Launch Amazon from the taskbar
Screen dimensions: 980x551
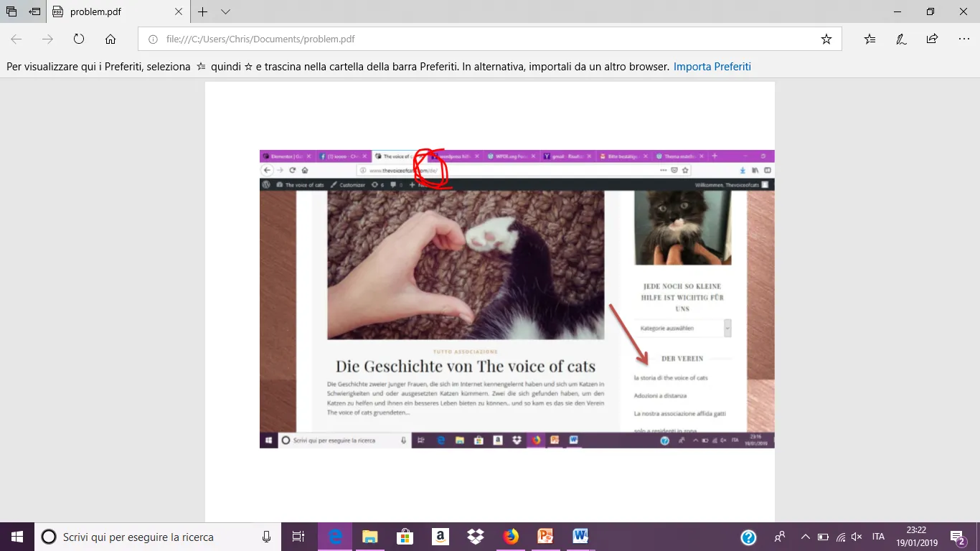440,537
